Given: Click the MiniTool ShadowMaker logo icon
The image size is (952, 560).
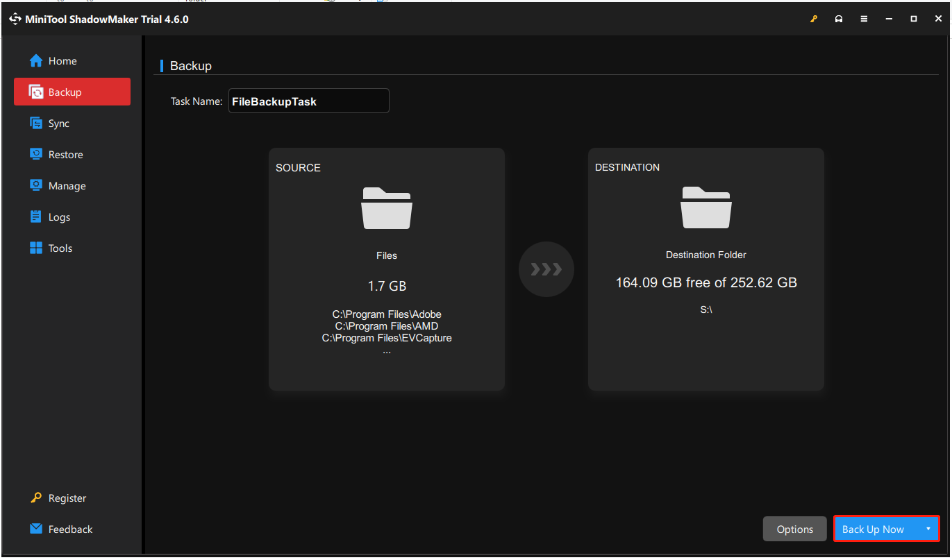Looking at the screenshot, I should pos(15,19).
